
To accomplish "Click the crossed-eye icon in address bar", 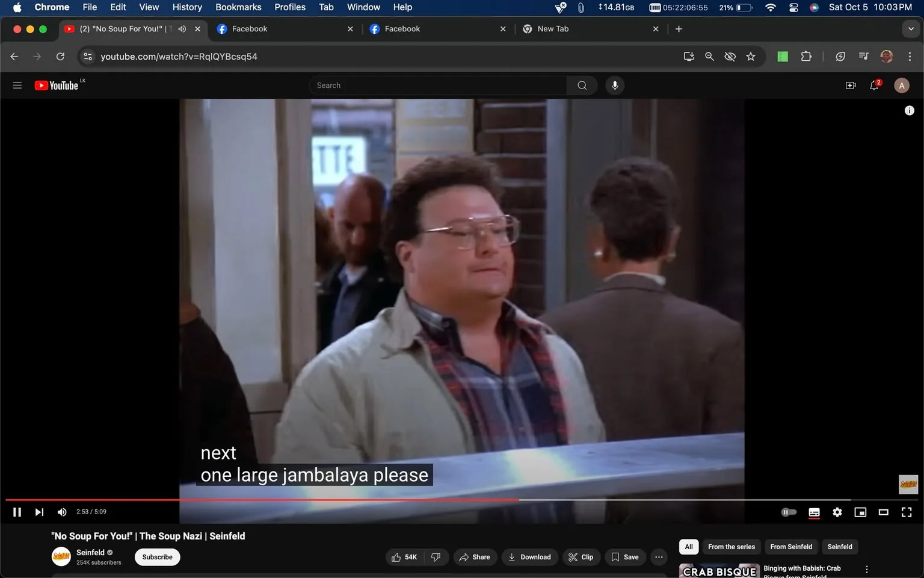I will (x=730, y=57).
